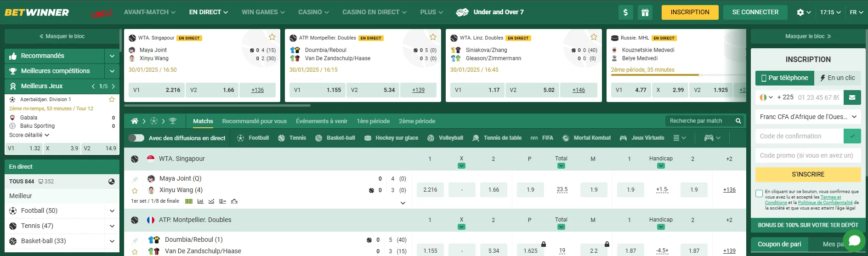Viewport: 868px width, 256px height.
Task: Favorite Xinyu Wang match row star
Action: [x=135, y=190]
